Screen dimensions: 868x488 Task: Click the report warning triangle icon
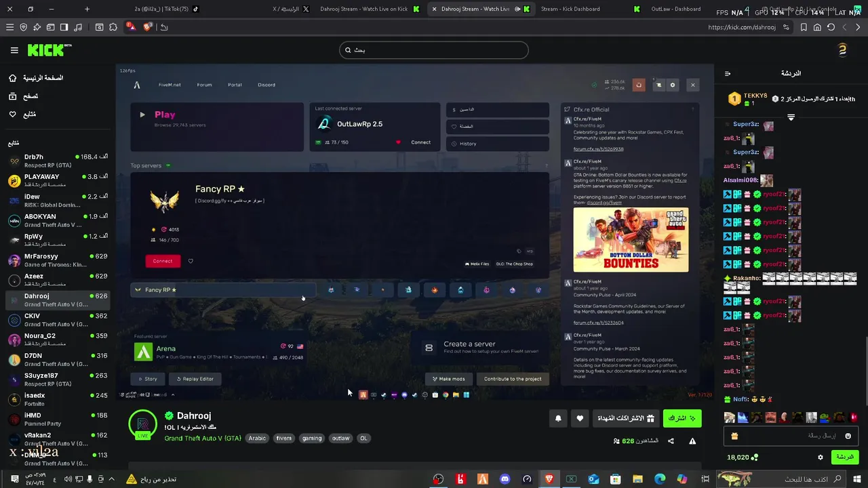(x=692, y=441)
